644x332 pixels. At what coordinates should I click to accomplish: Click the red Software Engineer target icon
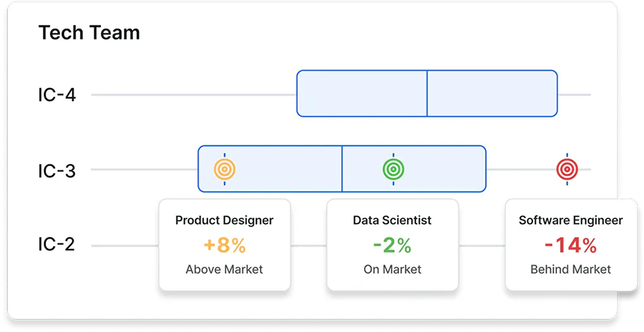pyautogui.click(x=567, y=169)
